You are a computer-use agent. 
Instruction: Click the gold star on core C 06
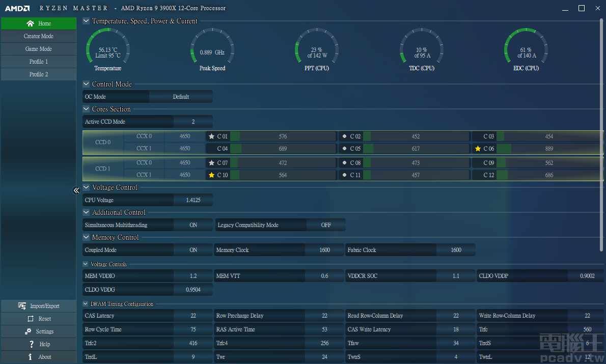coord(478,149)
